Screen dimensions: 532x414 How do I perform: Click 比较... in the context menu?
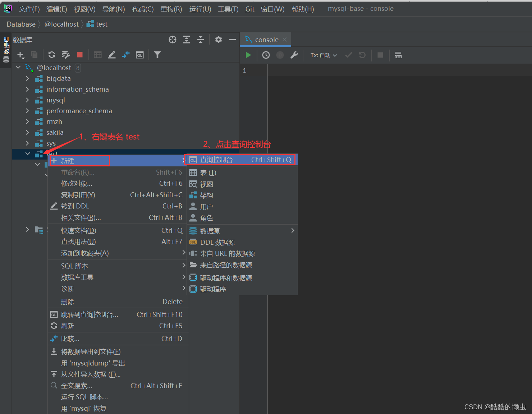[118, 339]
